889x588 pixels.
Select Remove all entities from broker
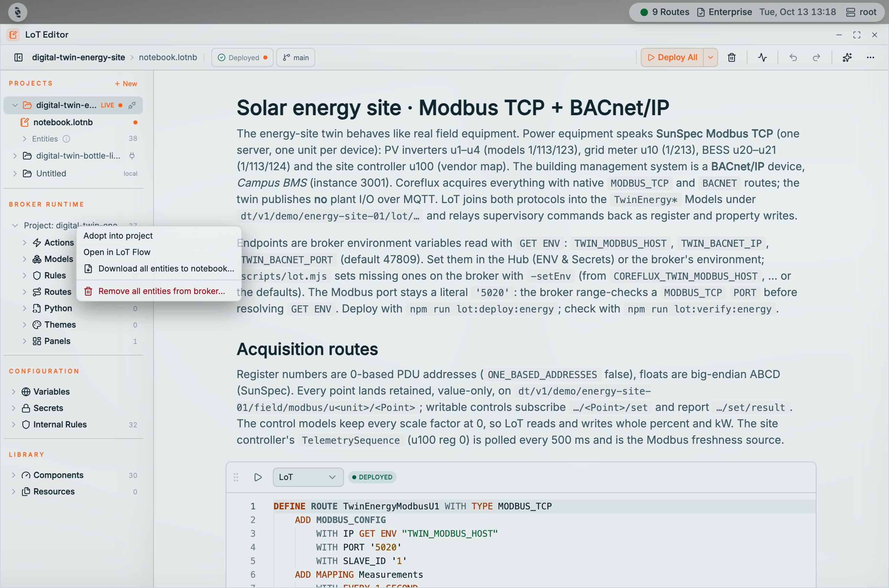[x=159, y=291]
